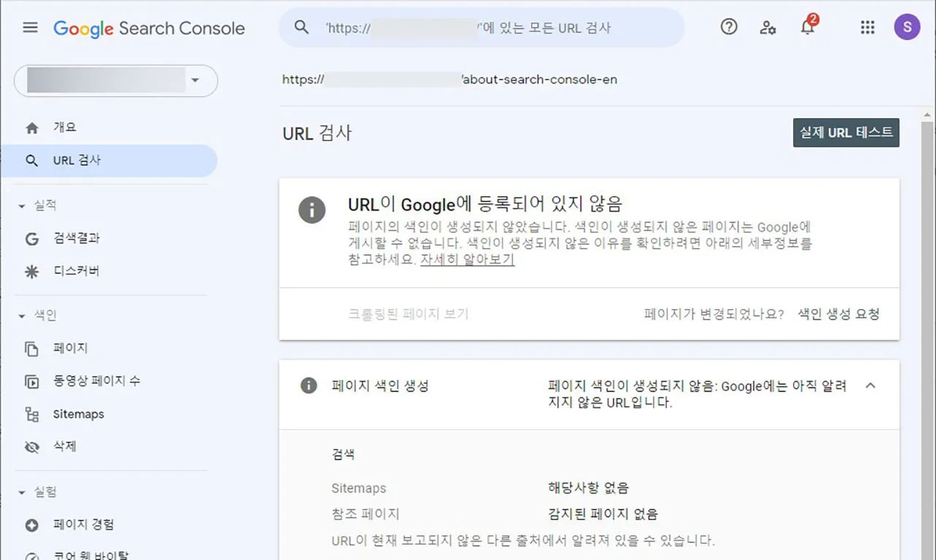Click the URL 검사 page heading

(317, 133)
